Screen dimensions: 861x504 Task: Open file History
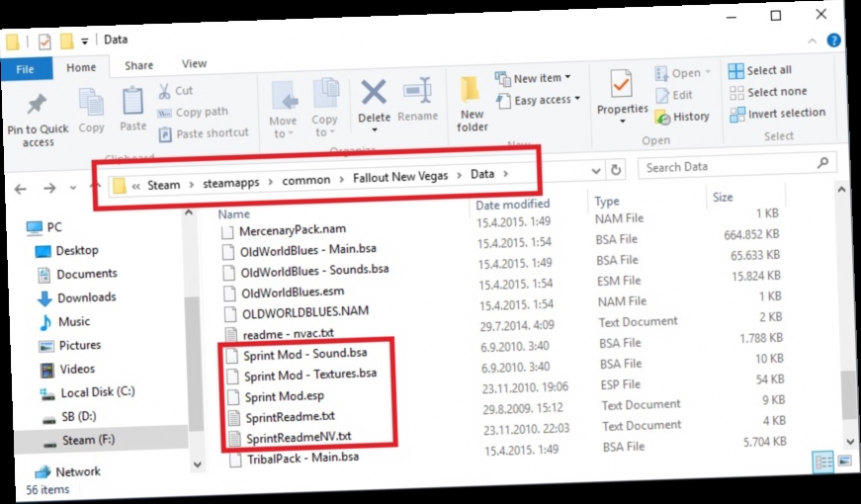pos(682,117)
